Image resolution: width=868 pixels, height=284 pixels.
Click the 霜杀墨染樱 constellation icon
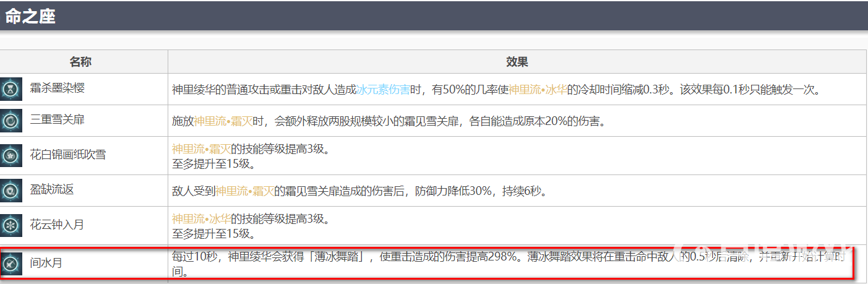click(11, 88)
